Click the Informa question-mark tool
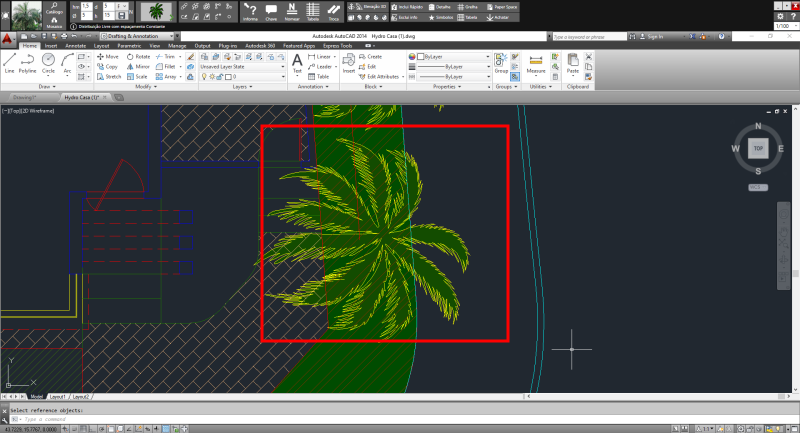This screenshot has height=433, width=800. (250, 12)
